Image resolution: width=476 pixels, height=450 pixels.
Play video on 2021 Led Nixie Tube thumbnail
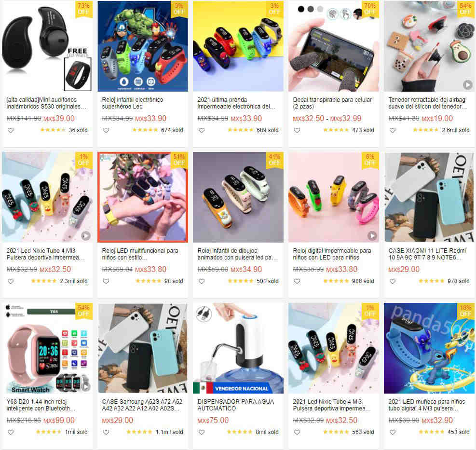[x=86, y=236]
